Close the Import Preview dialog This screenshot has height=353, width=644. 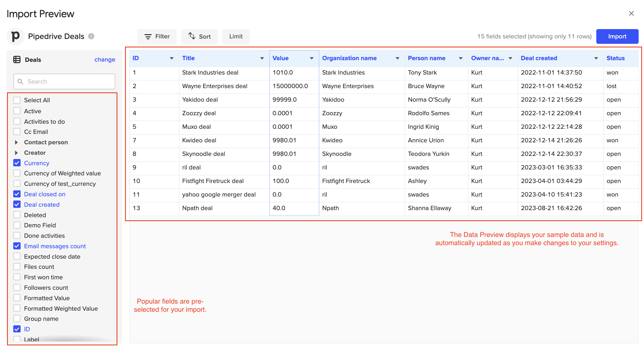(x=631, y=14)
